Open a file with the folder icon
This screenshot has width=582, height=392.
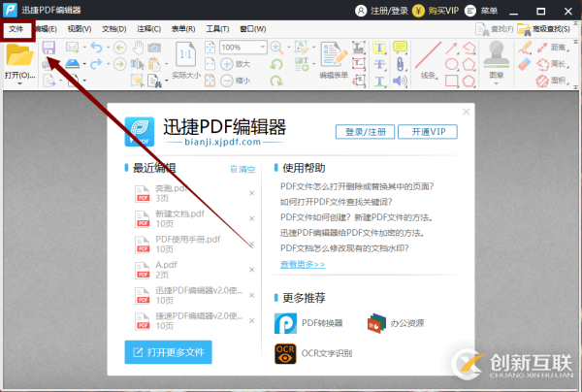[19, 55]
